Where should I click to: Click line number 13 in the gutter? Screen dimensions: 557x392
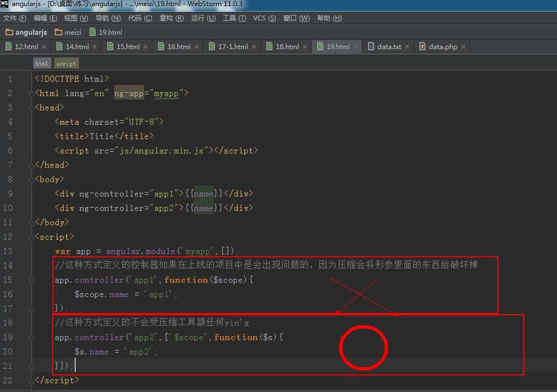pos(8,251)
